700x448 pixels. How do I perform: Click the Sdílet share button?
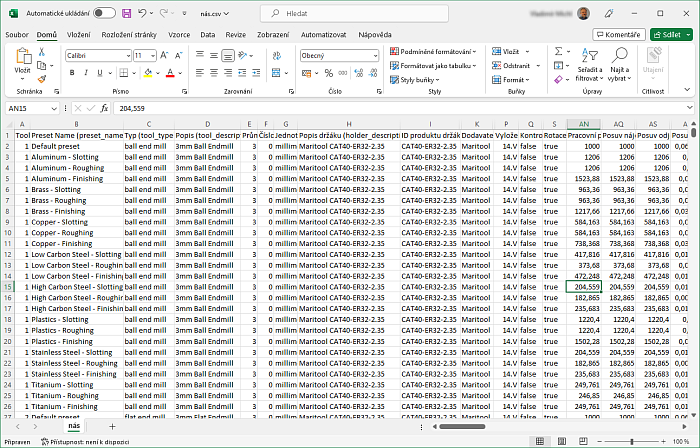point(670,34)
